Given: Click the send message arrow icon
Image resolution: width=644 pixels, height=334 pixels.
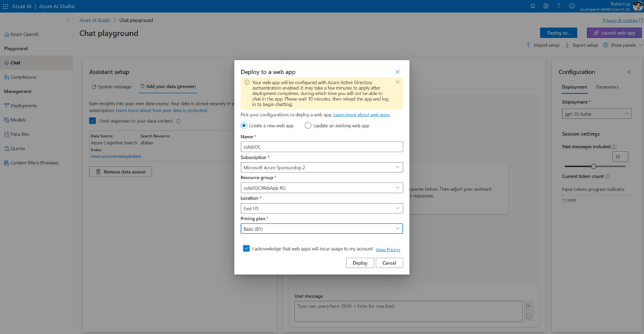Looking at the screenshot, I should (528, 306).
